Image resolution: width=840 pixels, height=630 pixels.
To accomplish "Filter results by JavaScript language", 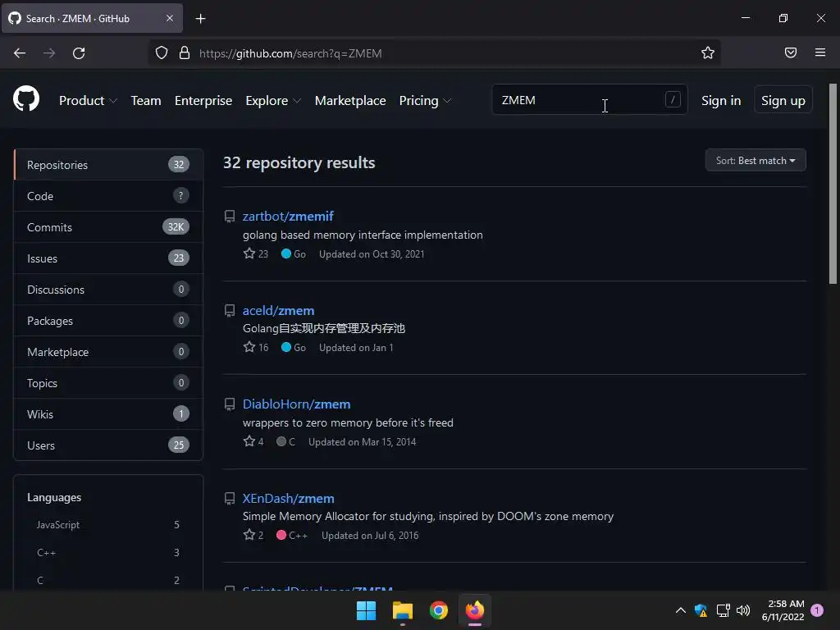I will click(108, 524).
